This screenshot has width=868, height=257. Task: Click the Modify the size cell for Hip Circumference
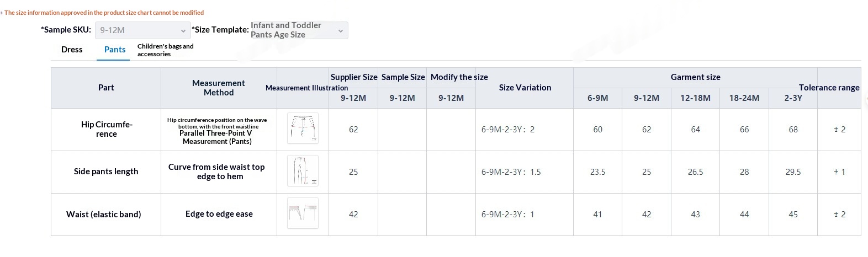pos(451,130)
